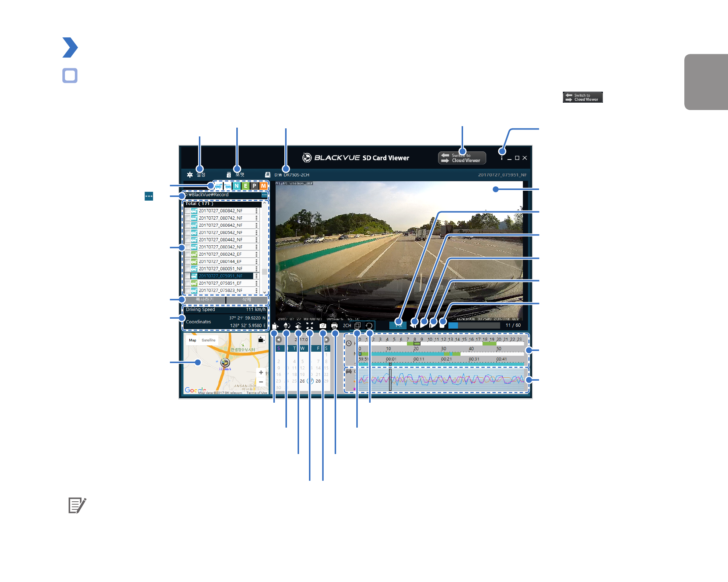Click the map panel expand icon
The width and height of the screenshot is (728, 582).
[261, 340]
